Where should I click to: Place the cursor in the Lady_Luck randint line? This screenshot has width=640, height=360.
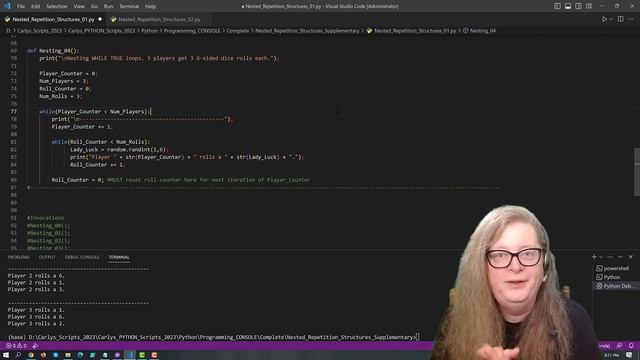click(119, 150)
